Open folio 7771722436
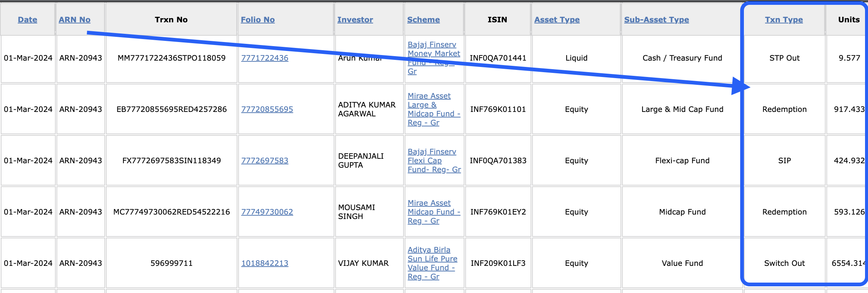 coord(265,58)
